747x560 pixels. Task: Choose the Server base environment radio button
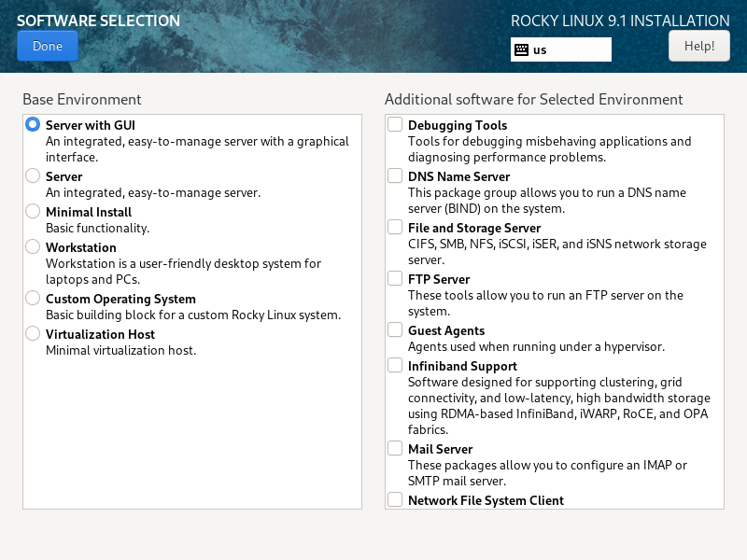click(33, 176)
